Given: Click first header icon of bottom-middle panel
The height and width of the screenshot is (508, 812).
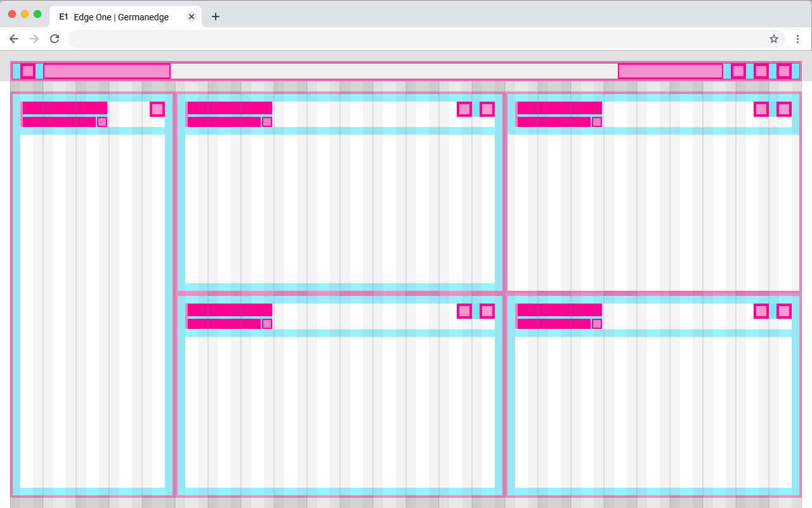Looking at the screenshot, I should coord(464,311).
